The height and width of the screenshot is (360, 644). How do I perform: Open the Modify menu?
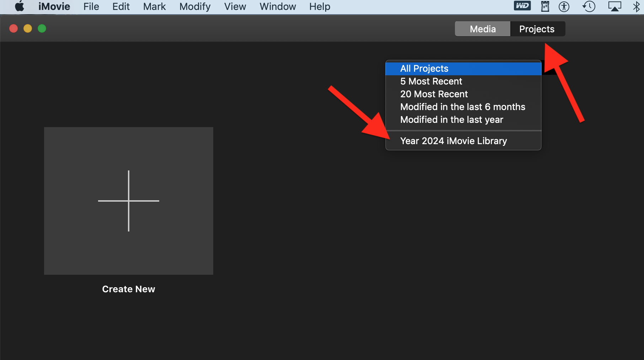(x=195, y=6)
